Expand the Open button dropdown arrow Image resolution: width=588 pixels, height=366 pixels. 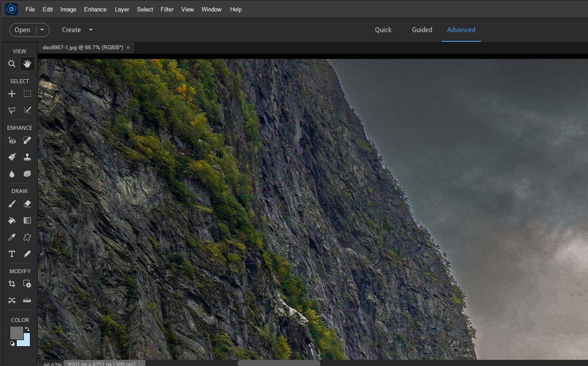click(42, 30)
